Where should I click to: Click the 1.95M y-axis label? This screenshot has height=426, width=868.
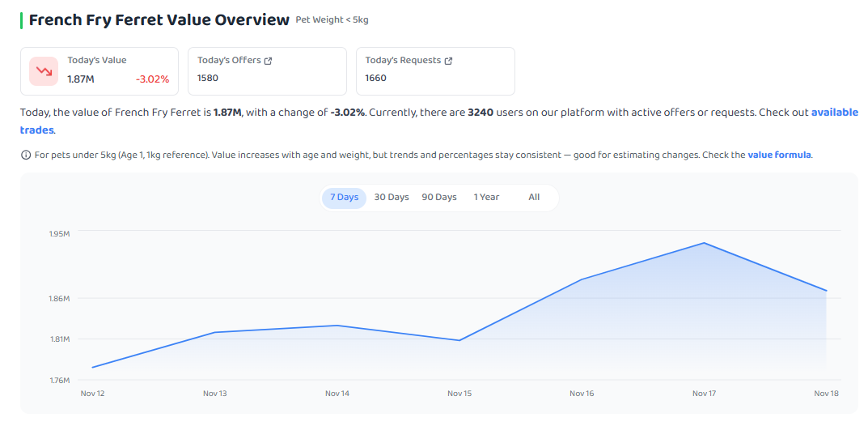pos(59,234)
